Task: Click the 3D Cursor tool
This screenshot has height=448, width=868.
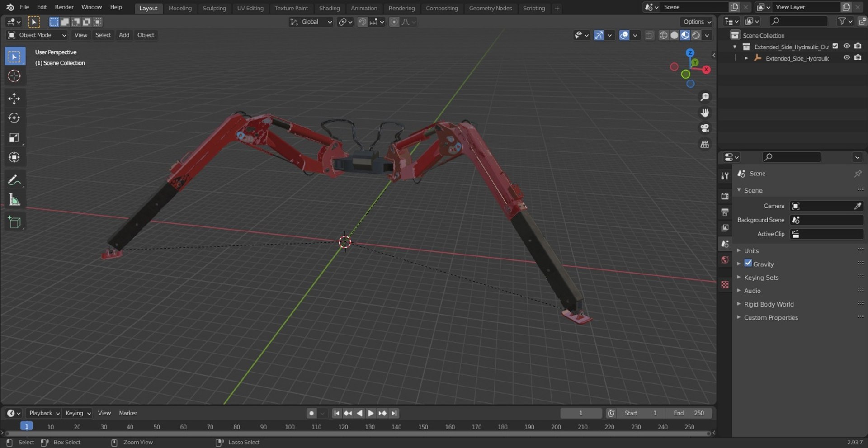Action: point(14,76)
